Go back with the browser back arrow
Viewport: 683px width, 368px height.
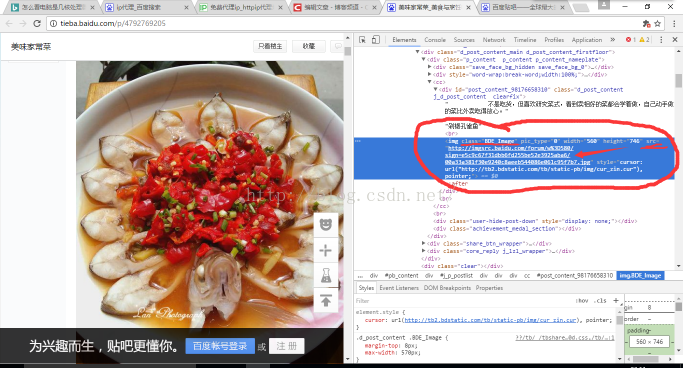point(10,24)
